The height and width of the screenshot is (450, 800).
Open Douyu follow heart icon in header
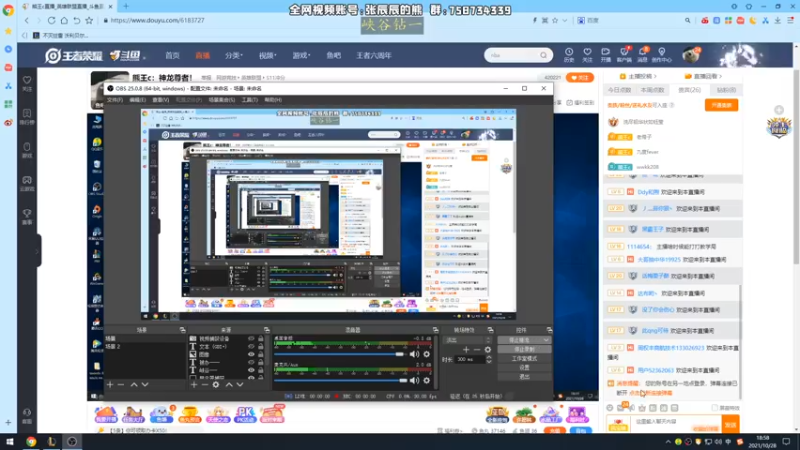coord(587,54)
